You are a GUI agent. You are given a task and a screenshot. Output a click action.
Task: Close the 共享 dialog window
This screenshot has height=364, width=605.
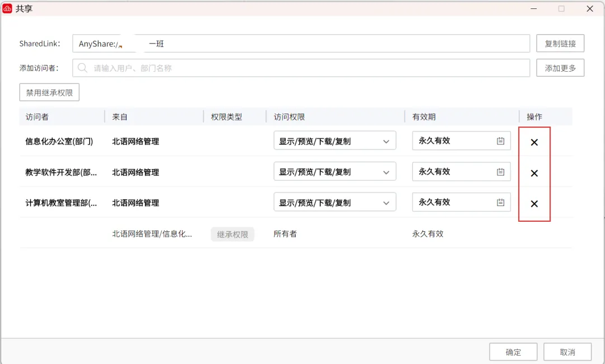click(x=589, y=8)
